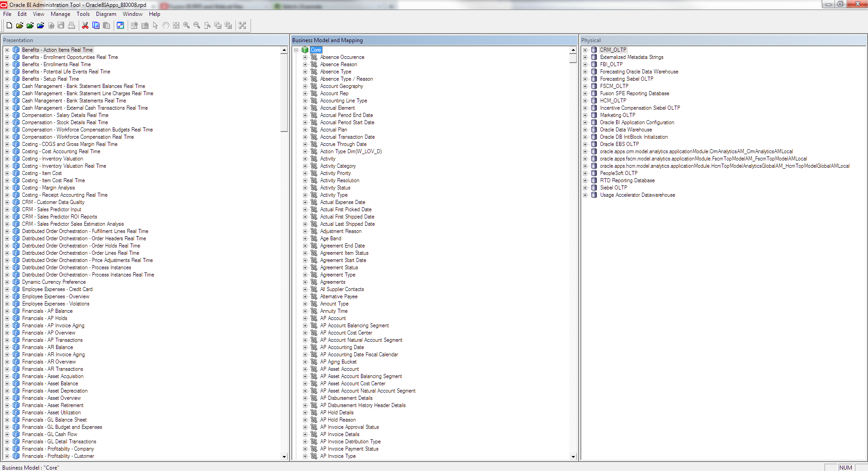
Task: Click the auto layout icon at toolbar end
Action: (x=242, y=25)
